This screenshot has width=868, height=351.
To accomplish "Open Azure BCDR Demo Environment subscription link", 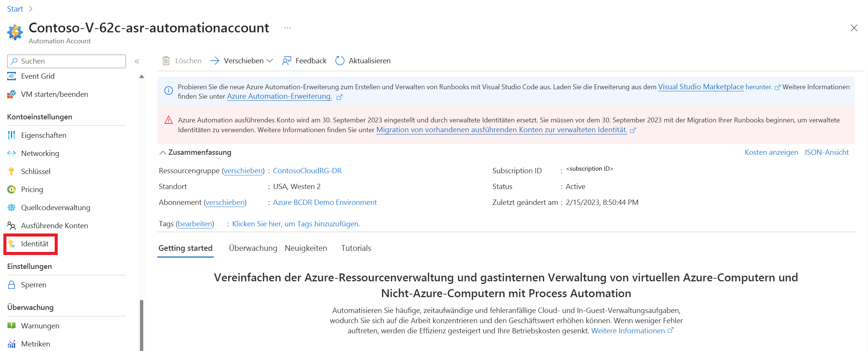I will (x=325, y=202).
